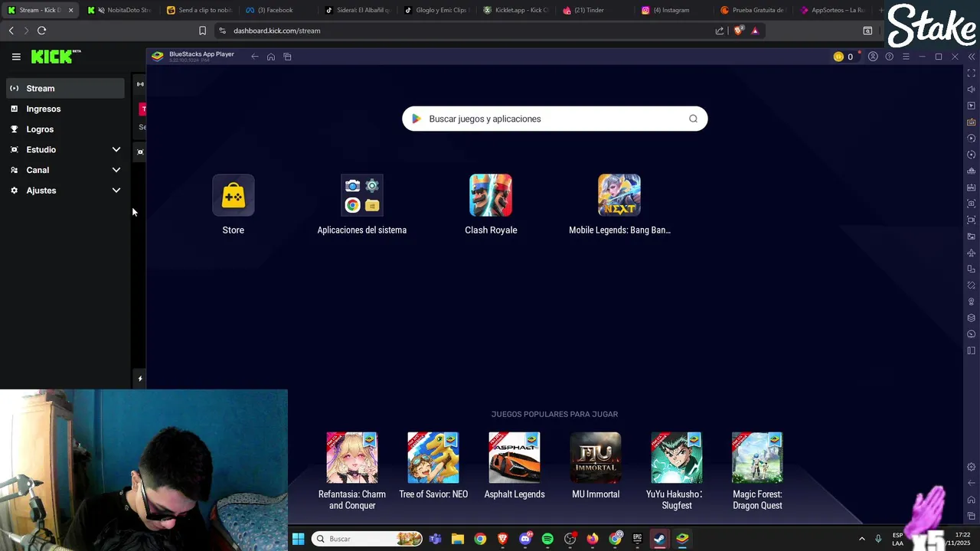Open YuYu Hakusho: Slugfest game thumbnail

(x=677, y=458)
